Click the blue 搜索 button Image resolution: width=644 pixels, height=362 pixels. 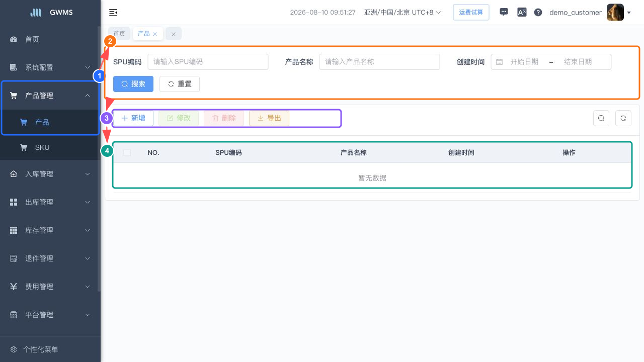click(x=133, y=84)
